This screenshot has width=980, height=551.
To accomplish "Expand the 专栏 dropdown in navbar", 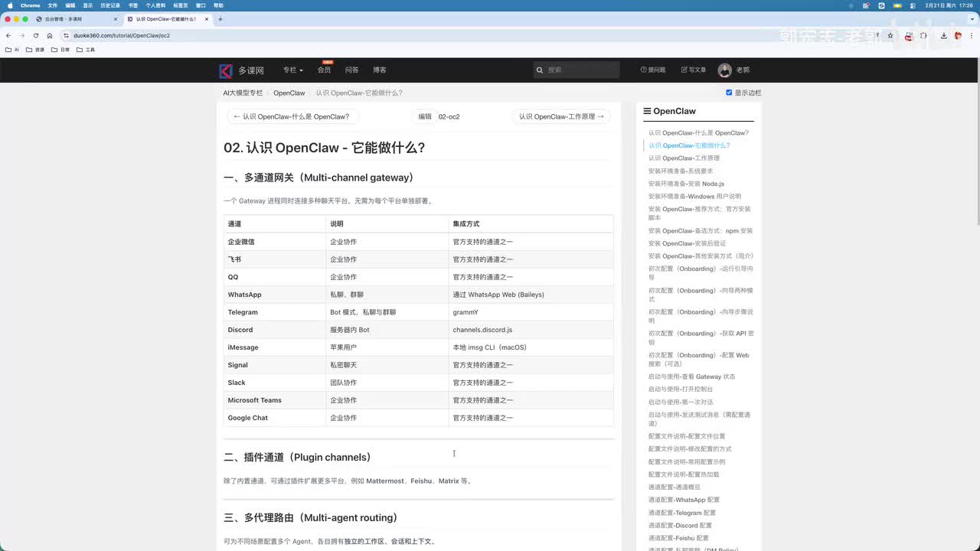I will (x=292, y=70).
